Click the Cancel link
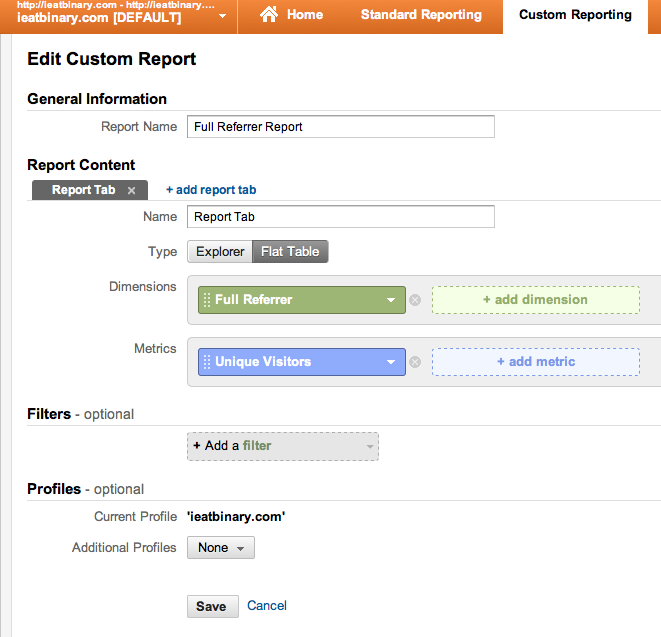The width and height of the screenshot is (661, 637). [x=267, y=605]
